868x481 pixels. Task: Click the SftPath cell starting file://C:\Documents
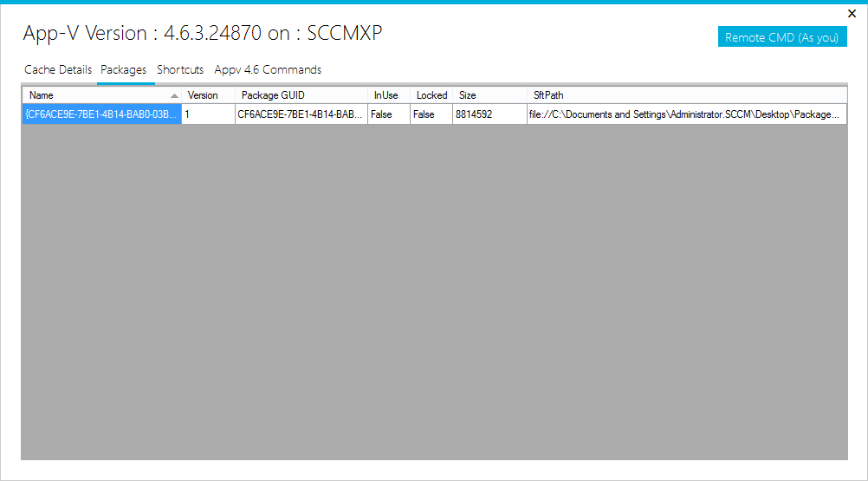coord(687,114)
